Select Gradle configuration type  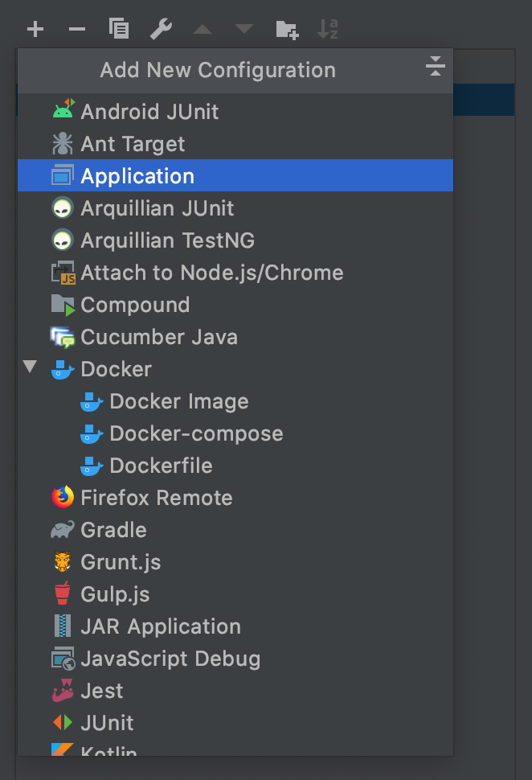pos(235,530)
